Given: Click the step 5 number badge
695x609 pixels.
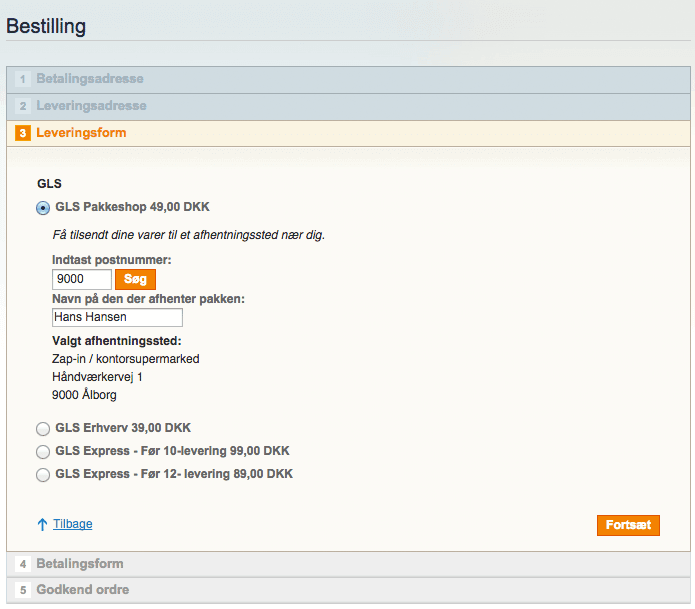Looking at the screenshot, I should (x=23, y=590).
